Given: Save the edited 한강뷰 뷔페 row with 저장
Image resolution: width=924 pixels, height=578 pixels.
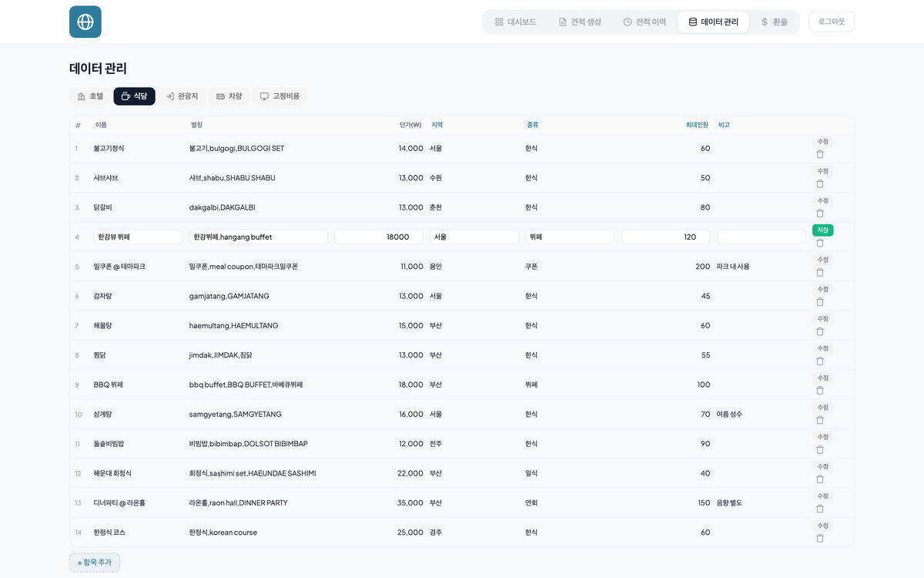Looking at the screenshot, I should [822, 230].
